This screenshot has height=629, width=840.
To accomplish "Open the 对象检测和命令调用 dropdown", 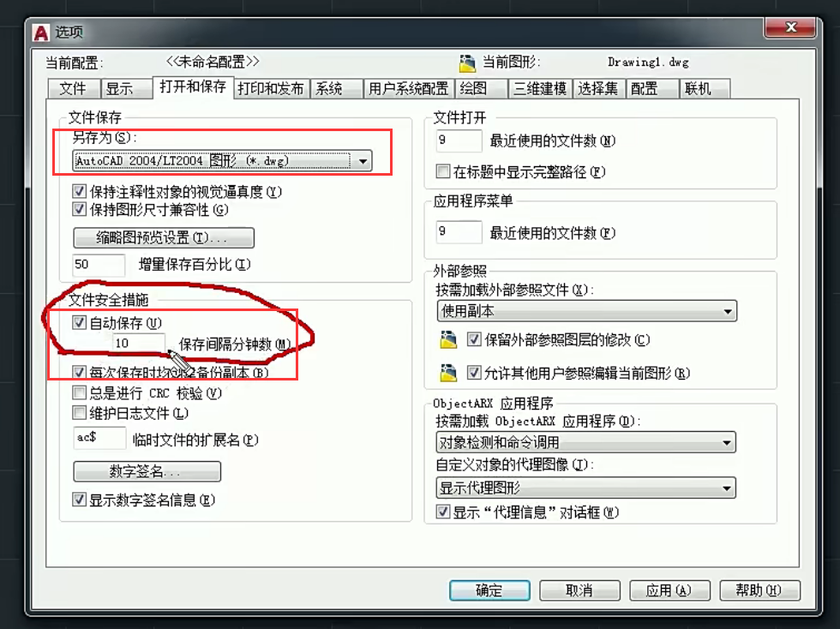I will (x=586, y=442).
